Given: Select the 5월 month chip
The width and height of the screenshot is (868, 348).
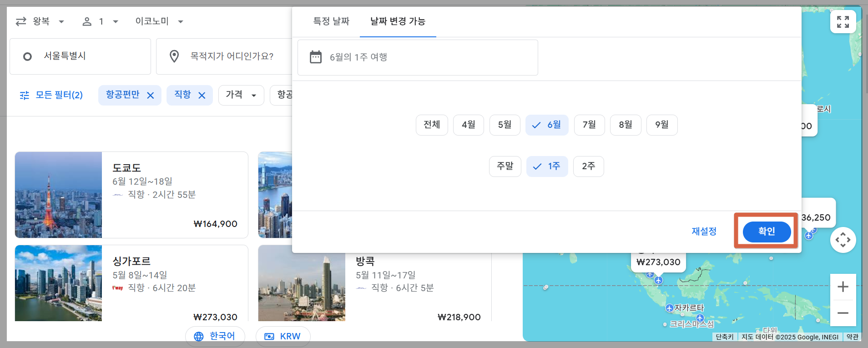Looking at the screenshot, I should [505, 125].
